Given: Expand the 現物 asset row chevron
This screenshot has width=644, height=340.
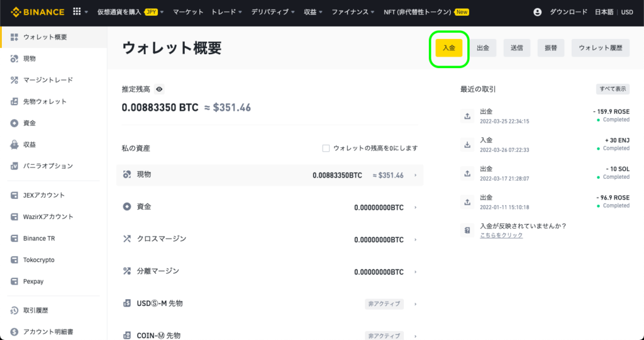Looking at the screenshot, I should (415, 175).
